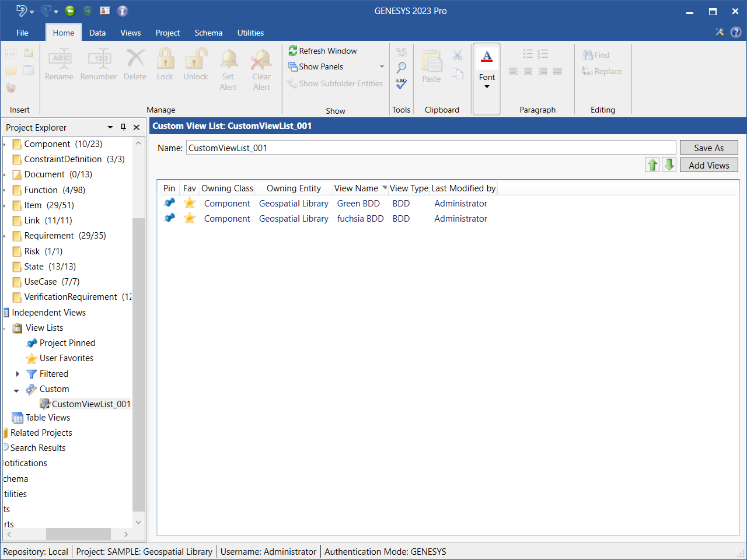Click the help question mark icon
747x560 pixels.
click(736, 32)
